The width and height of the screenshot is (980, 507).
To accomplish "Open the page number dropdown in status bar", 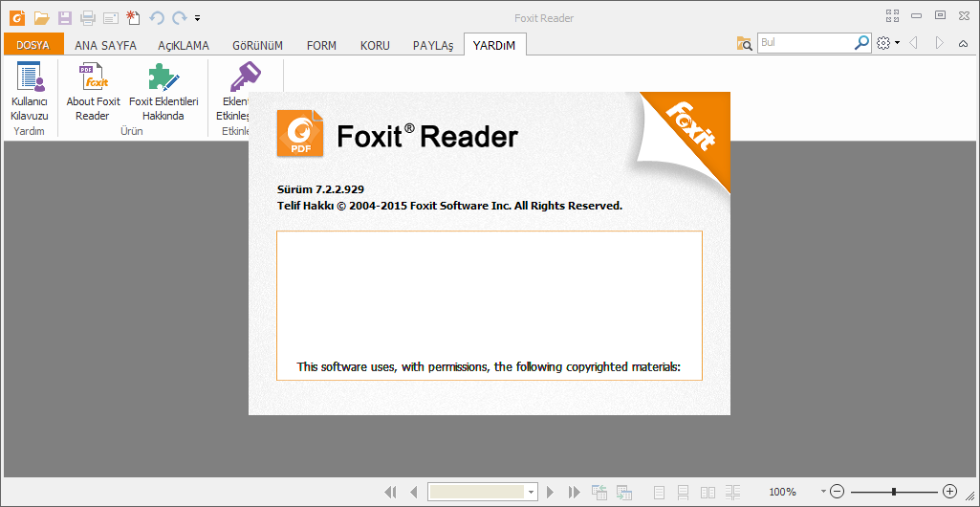I will click(532, 492).
